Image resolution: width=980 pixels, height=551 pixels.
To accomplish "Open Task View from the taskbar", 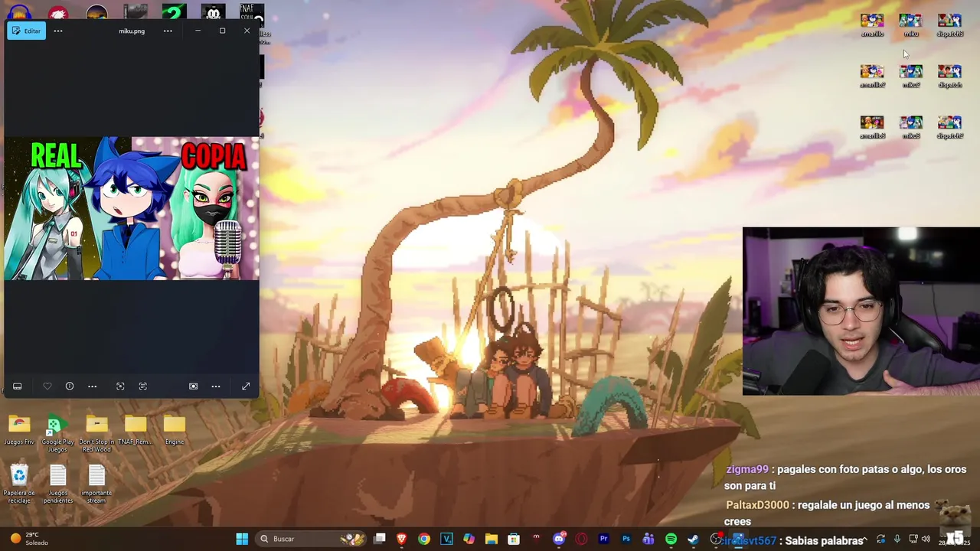I will [x=380, y=539].
